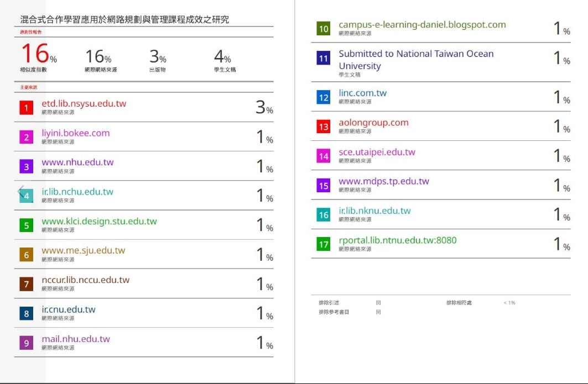Open the mail.nhu.edu.tw source link

click(76, 339)
